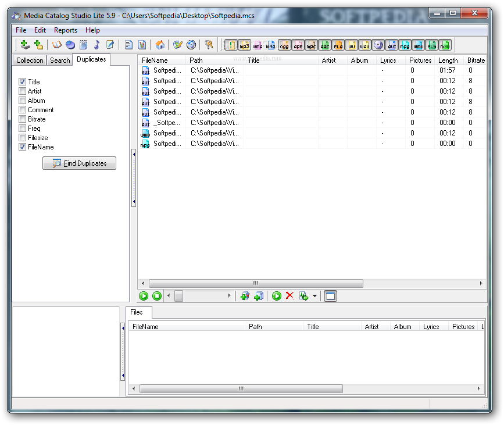
Task: Toggle the AVI file type filter
Action: click(x=391, y=45)
